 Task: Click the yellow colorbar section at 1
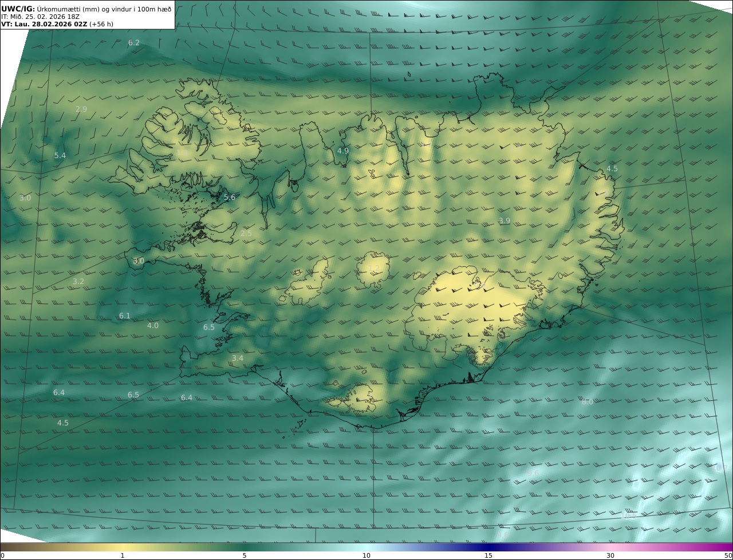coord(123,547)
